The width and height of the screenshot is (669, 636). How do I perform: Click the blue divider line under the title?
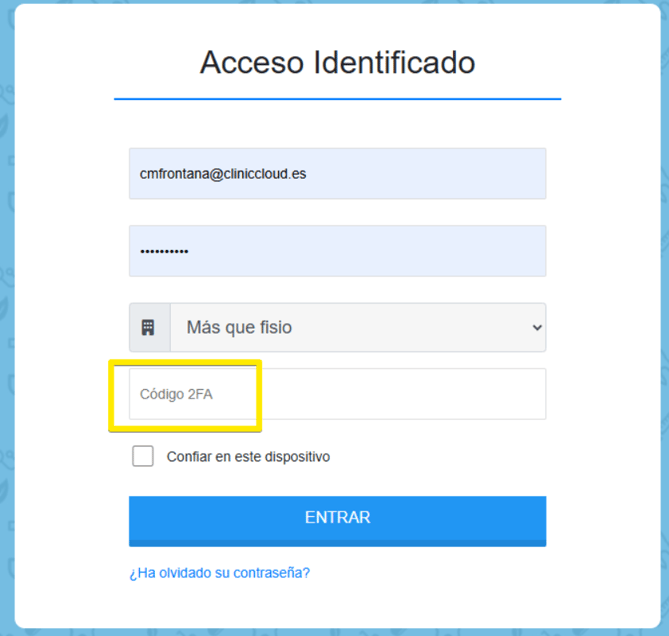pos(337,99)
